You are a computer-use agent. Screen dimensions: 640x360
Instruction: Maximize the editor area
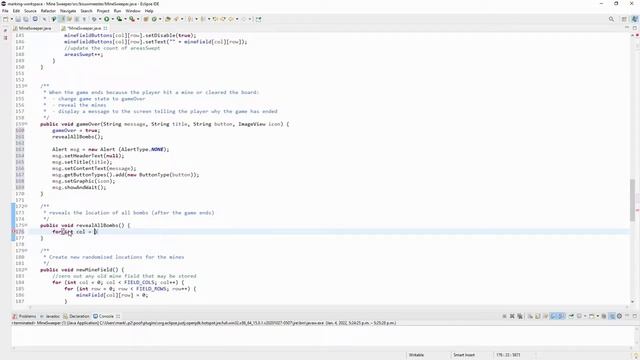pos(635,28)
